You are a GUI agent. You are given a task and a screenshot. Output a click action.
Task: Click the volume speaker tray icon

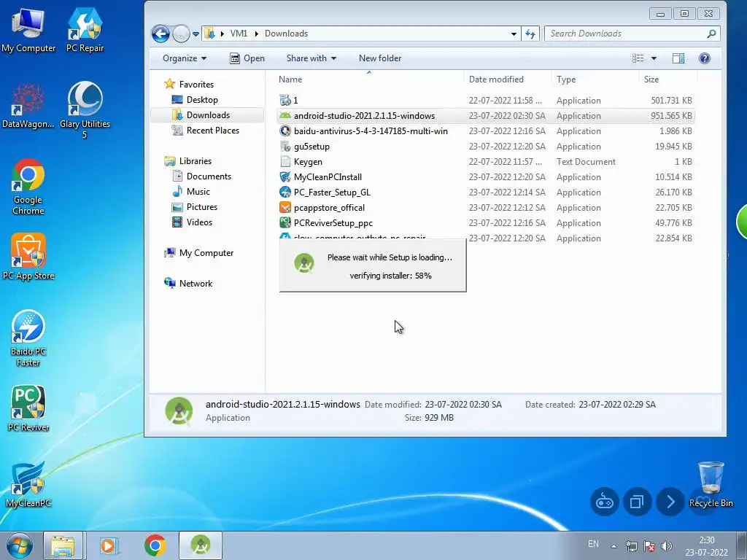click(x=667, y=546)
